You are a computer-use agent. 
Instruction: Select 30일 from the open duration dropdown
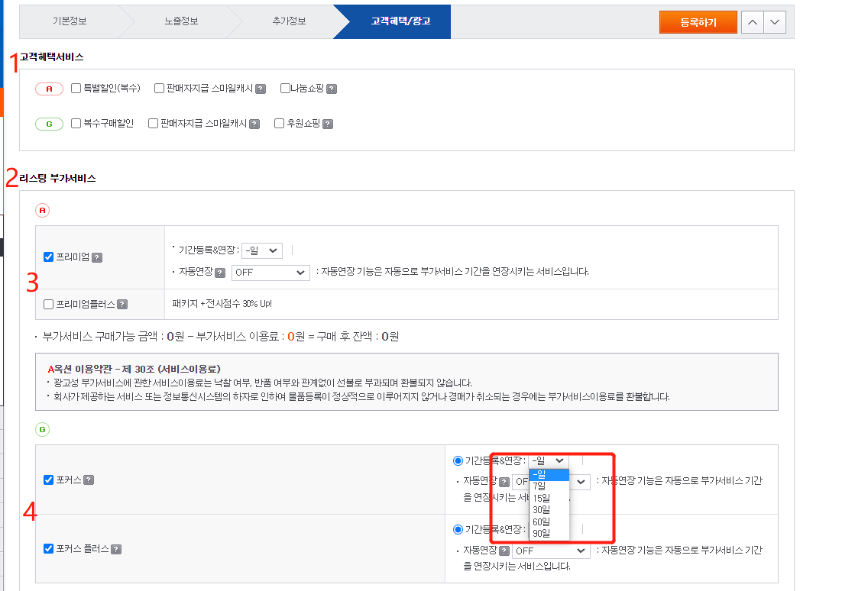[542, 511]
